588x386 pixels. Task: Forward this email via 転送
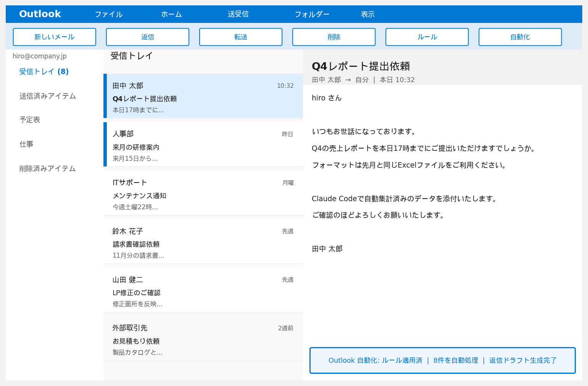(x=240, y=37)
